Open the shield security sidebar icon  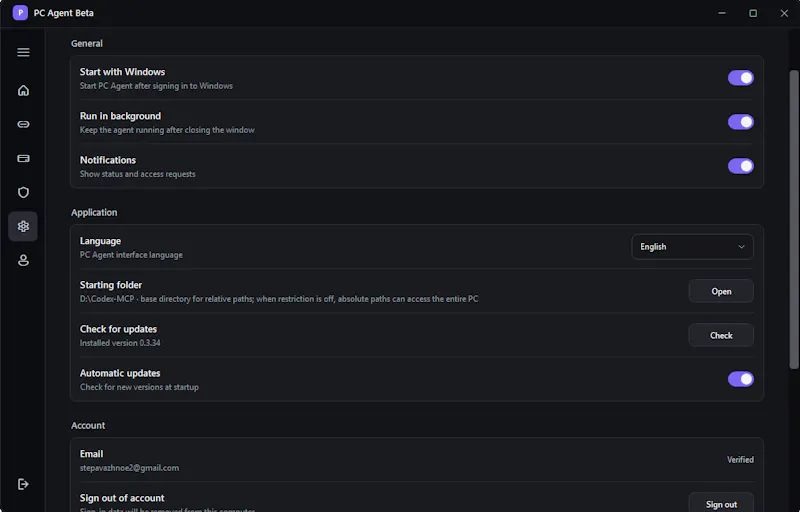(x=23, y=192)
